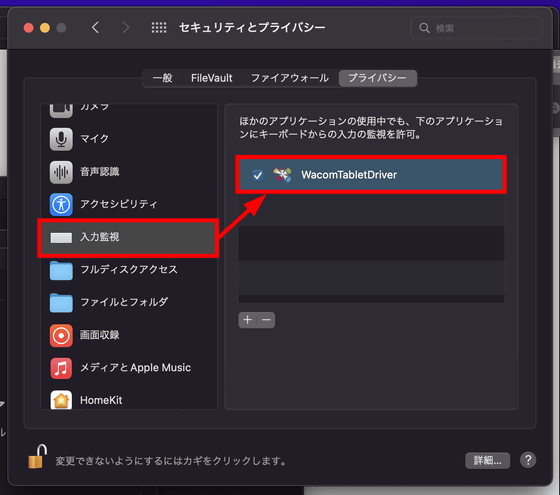Click the padlock icon to lock settings
560x495 pixels.
click(x=38, y=457)
